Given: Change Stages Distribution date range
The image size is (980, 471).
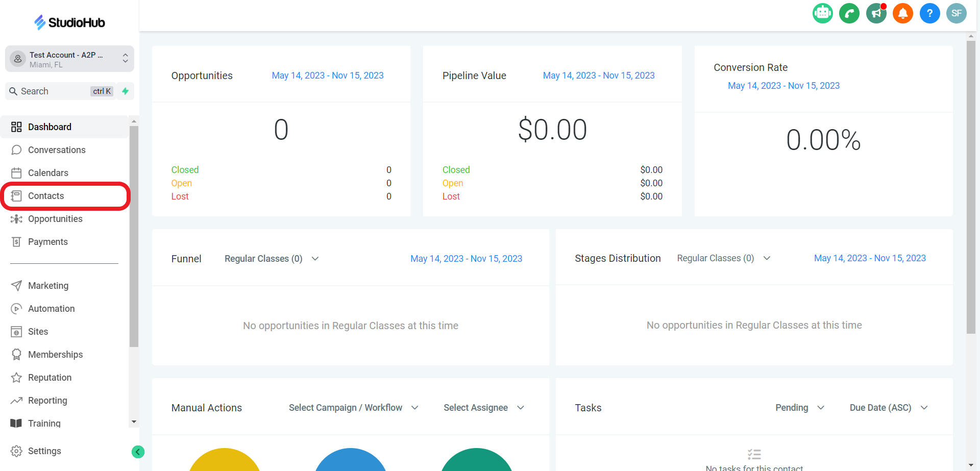Looking at the screenshot, I should (870, 258).
